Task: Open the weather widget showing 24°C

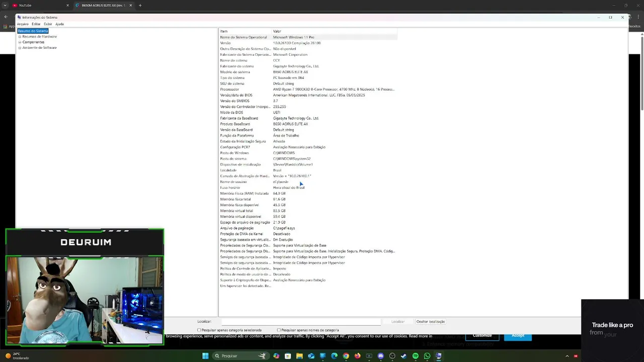Action: (x=16, y=356)
